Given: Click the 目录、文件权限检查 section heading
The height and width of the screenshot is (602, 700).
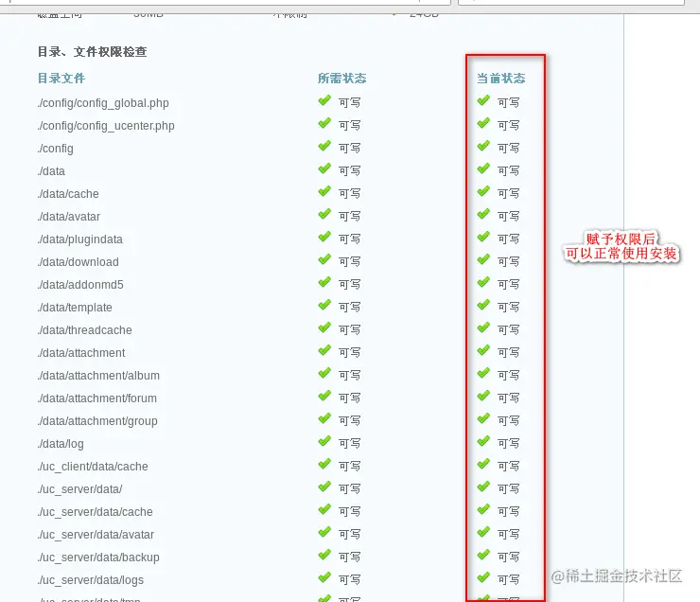Looking at the screenshot, I should [x=93, y=52].
